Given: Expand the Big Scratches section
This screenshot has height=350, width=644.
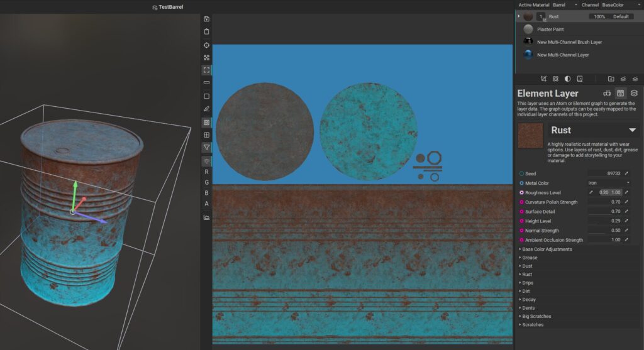Looking at the screenshot, I should point(535,316).
